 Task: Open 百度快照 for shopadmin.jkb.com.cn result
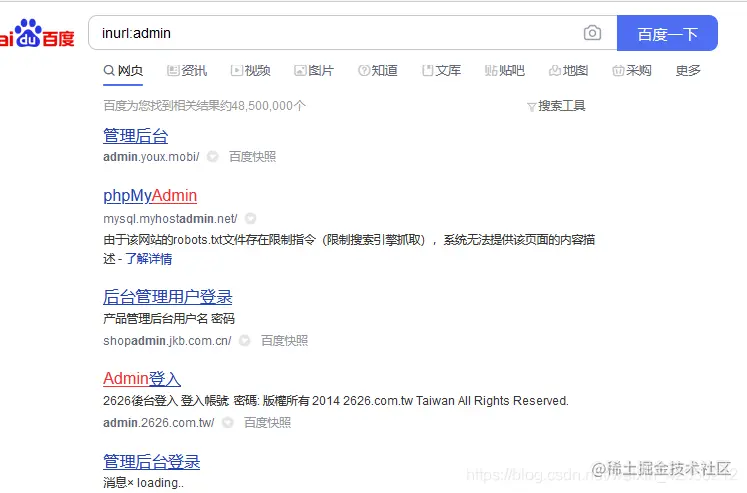pos(284,341)
